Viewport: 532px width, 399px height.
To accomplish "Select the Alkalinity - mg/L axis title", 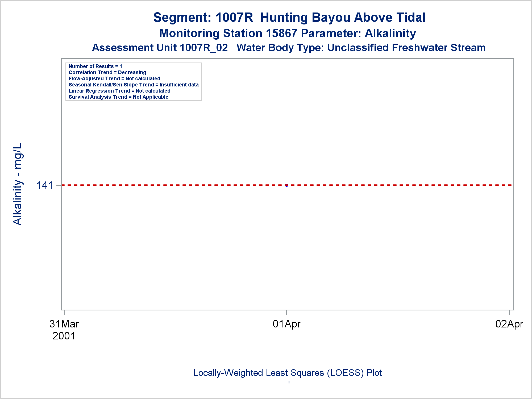I will [18, 184].
